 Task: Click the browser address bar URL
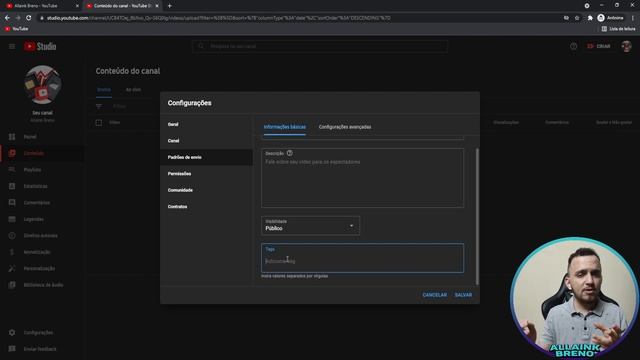pos(219,18)
